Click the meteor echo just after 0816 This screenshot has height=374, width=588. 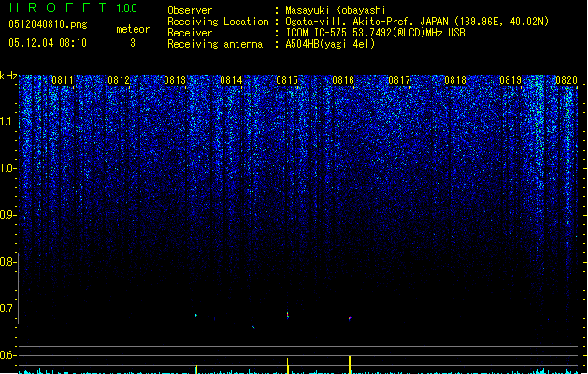tap(350, 318)
